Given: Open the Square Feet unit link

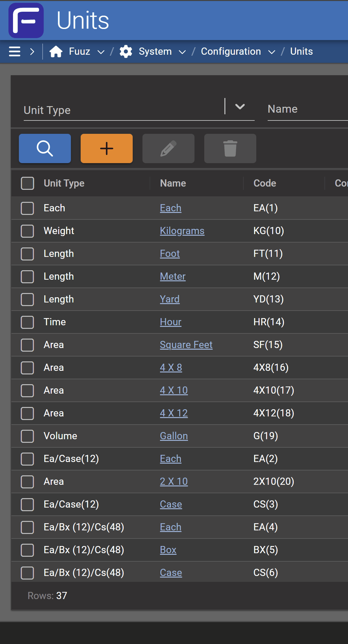Looking at the screenshot, I should pyautogui.click(x=186, y=345).
